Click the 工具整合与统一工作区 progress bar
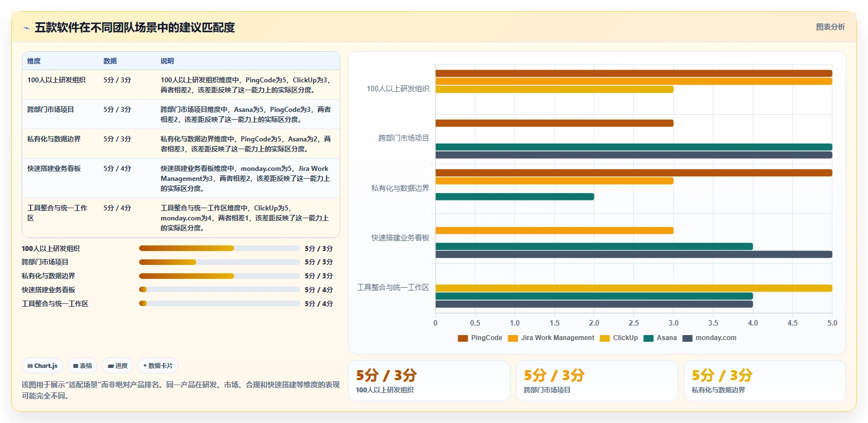The image size is (868, 423). tap(219, 303)
